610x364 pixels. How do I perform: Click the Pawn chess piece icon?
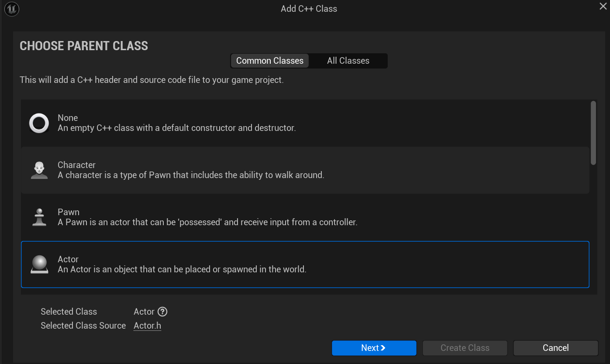tap(39, 217)
